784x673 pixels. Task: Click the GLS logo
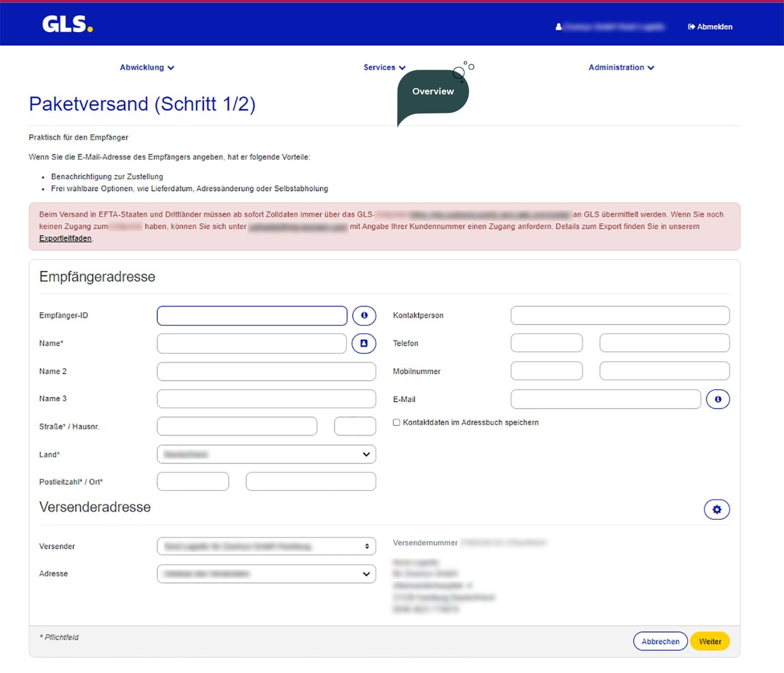pos(68,24)
